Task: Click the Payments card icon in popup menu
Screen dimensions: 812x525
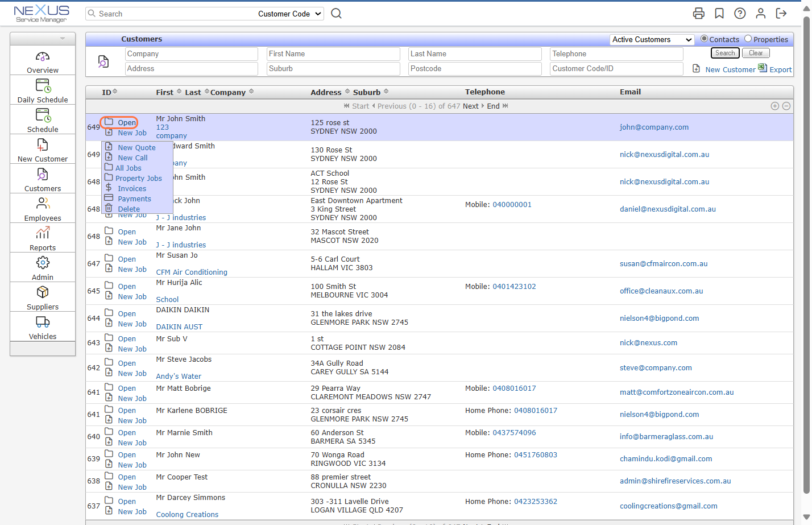Action: pos(109,198)
